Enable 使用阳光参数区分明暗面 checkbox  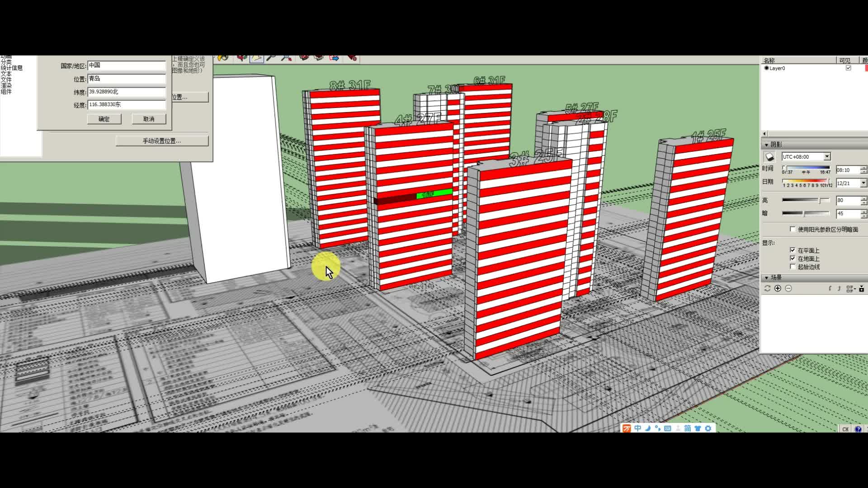[x=793, y=229]
